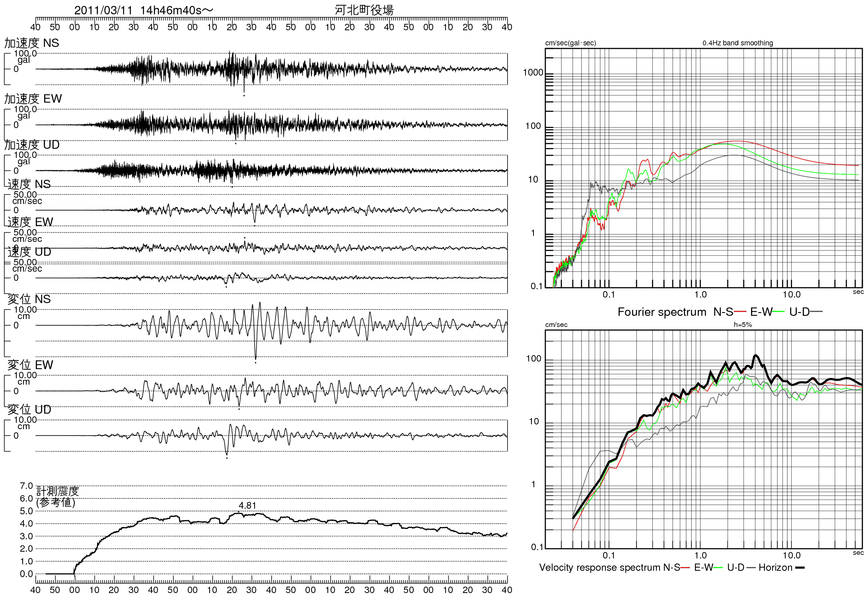Click the 0.4Hz band smoothing label
Viewport: 868px width, 597px height.
[x=738, y=43]
